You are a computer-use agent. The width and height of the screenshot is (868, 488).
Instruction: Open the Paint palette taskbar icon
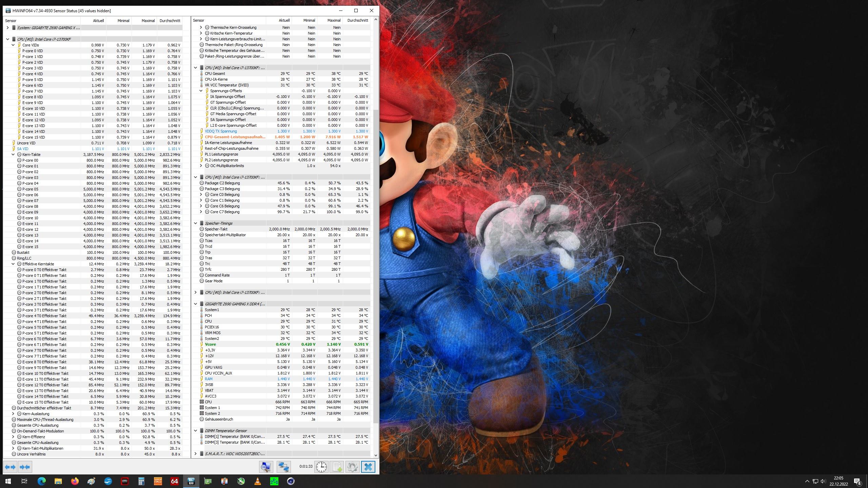[x=91, y=481]
